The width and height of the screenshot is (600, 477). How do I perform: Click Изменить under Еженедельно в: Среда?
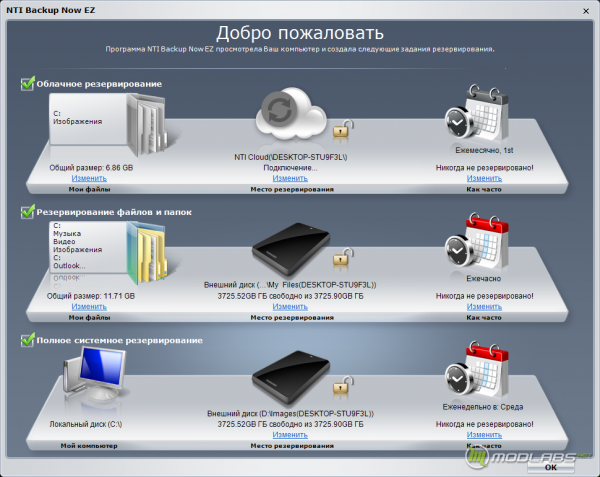coord(484,435)
